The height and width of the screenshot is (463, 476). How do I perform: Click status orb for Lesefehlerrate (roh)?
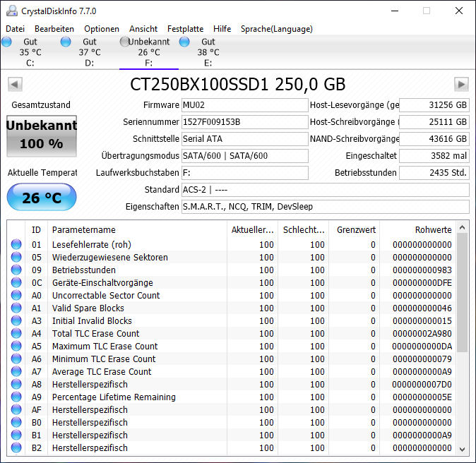click(x=16, y=244)
